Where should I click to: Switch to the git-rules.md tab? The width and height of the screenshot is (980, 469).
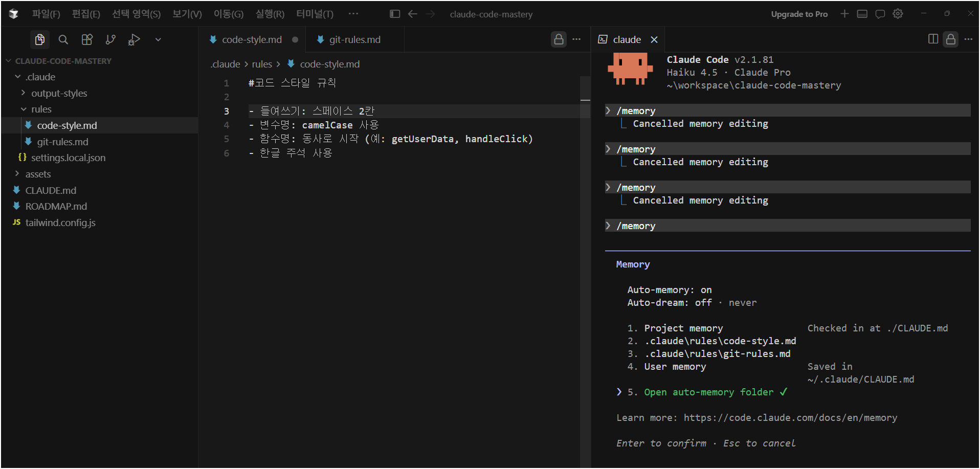point(354,39)
